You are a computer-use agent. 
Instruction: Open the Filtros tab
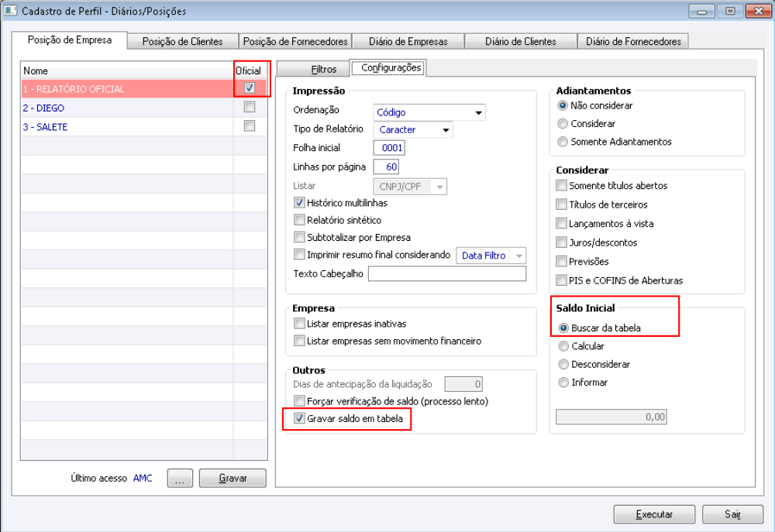tap(323, 69)
